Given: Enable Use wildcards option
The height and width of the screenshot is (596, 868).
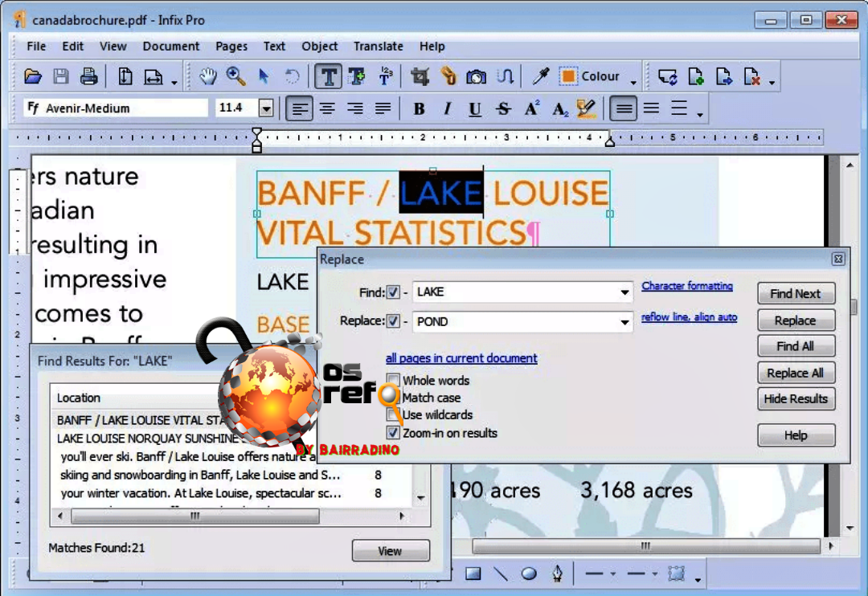Looking at the screenshot, I should click(393, 415).
